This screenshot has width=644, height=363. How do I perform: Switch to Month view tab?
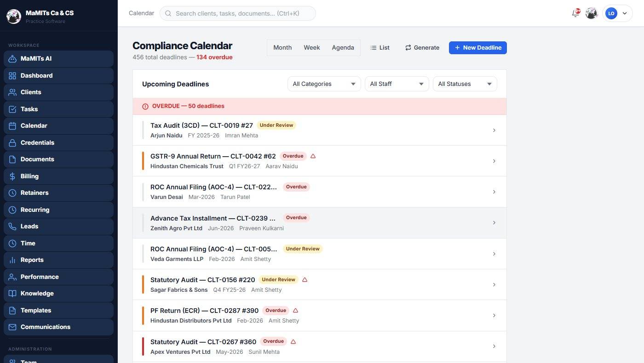(x=282, y=47)
